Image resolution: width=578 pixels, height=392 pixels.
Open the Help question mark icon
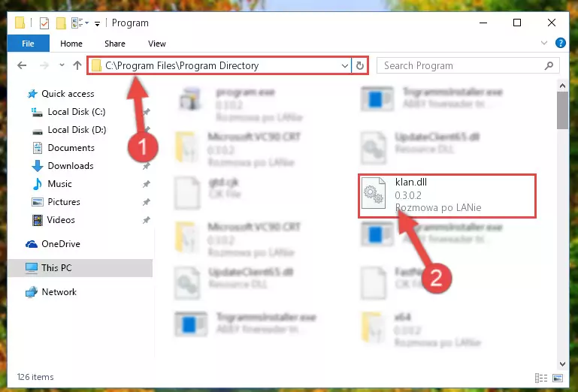pos(560,43)
